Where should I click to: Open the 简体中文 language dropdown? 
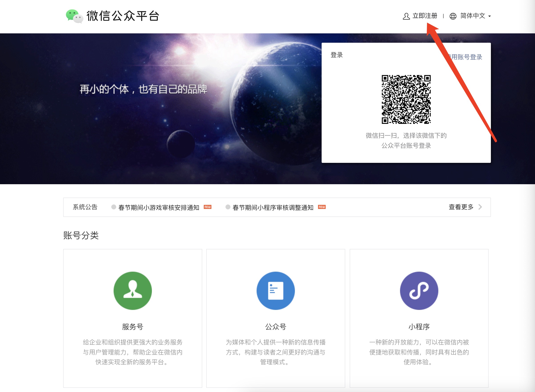click(x=474, y=16)
